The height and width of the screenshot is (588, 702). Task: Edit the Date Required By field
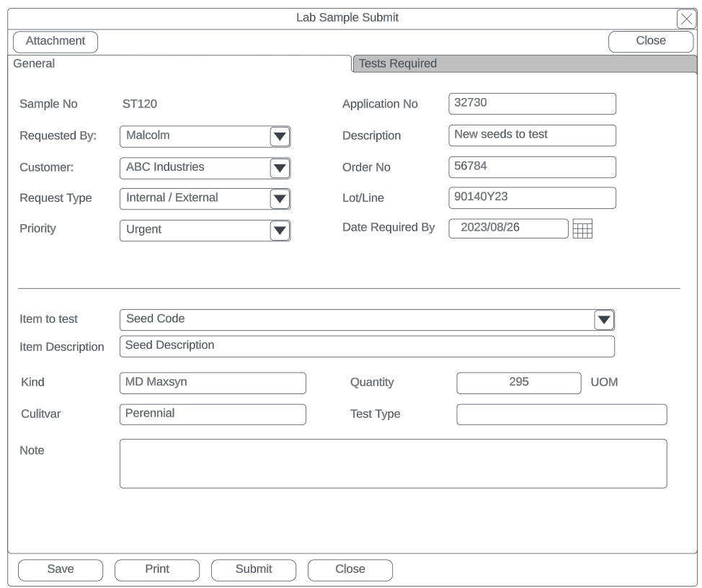[x=509, y=228]
